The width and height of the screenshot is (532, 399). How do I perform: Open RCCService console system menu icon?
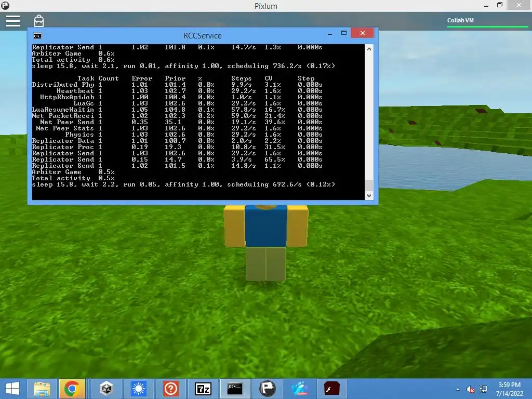coord(37,36)
